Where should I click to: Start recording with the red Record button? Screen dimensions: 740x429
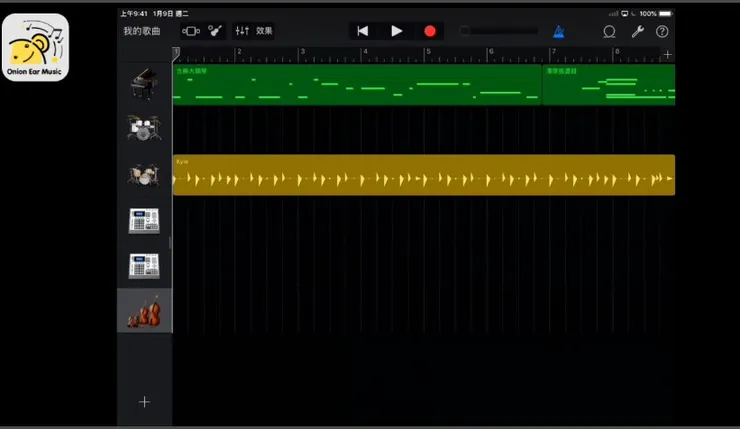[430, 31]
